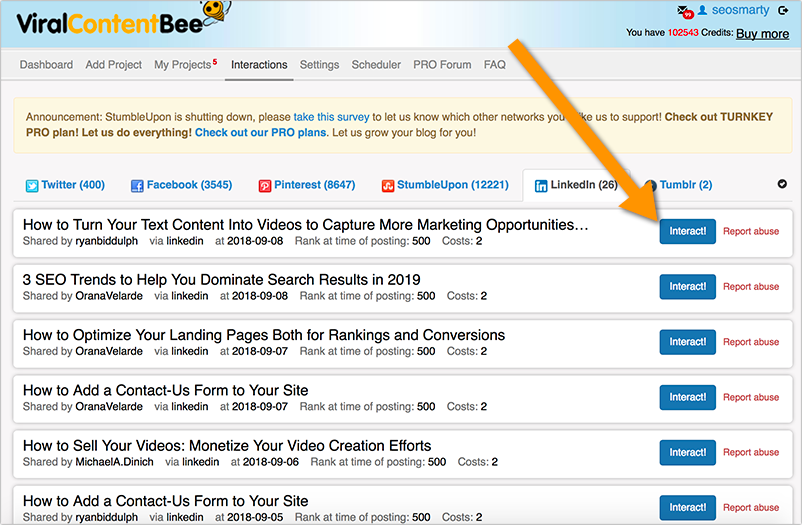Select the Interactions menu tab
The height and width of the screenshot is (525, 802).
click(259, 65)
